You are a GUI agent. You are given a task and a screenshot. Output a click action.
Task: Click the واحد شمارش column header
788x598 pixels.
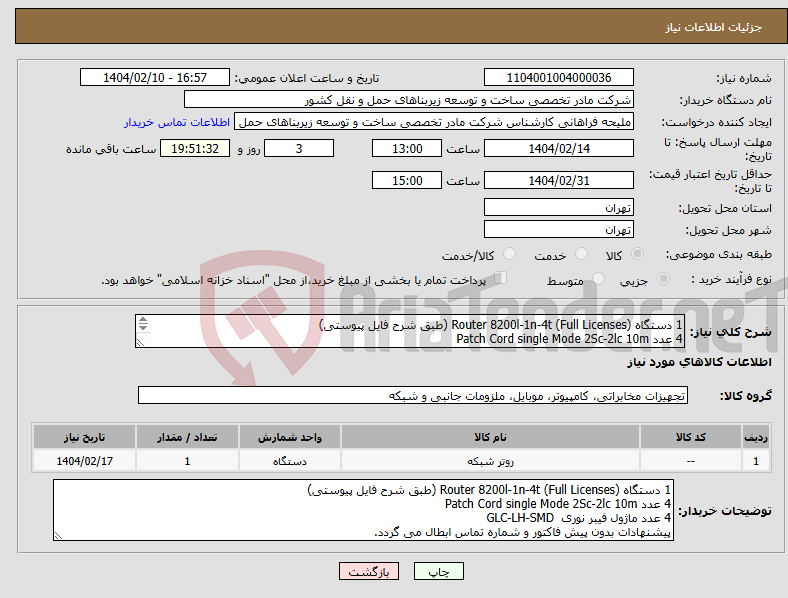(x=290, y=437)
